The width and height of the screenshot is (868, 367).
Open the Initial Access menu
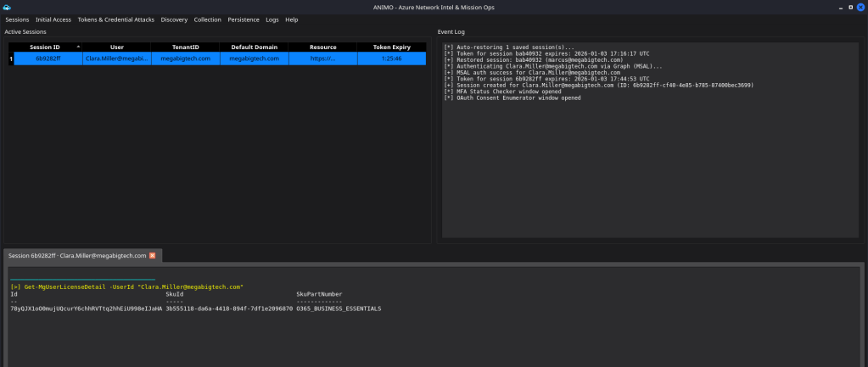pos(53,19)
